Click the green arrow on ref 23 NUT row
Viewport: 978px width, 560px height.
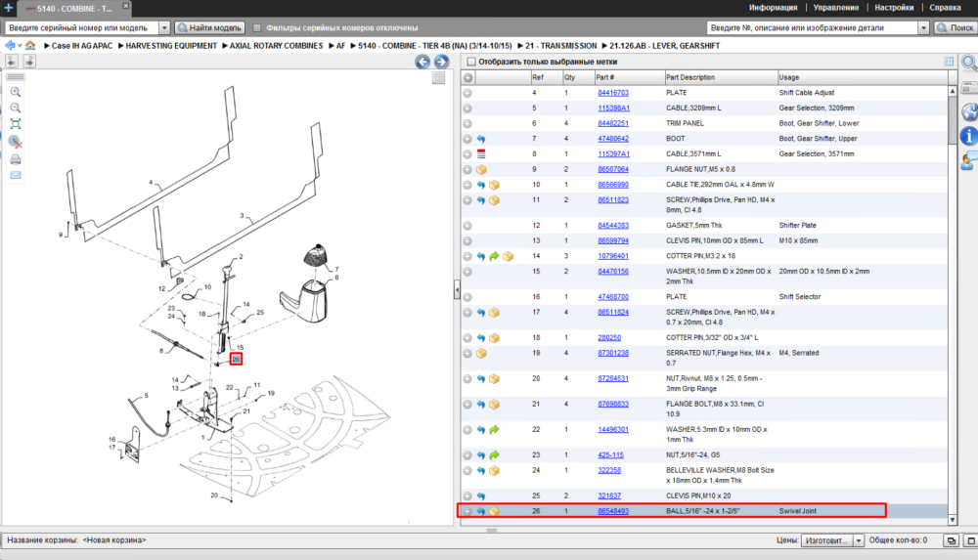pyautogui.click(x=494, y=455)
